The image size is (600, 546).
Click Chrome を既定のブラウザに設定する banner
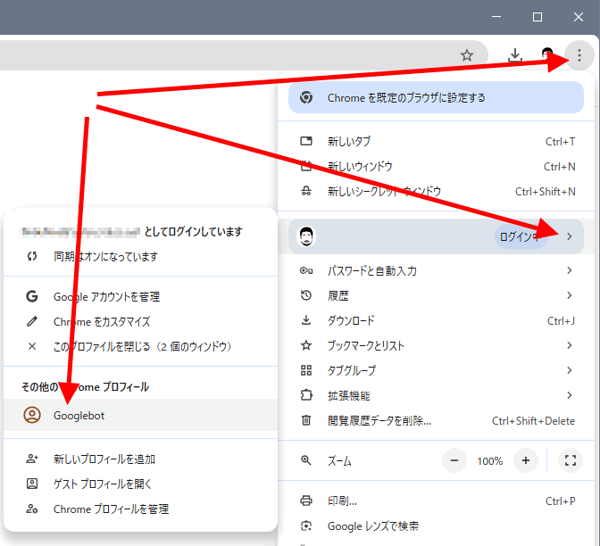click(436, 98)
